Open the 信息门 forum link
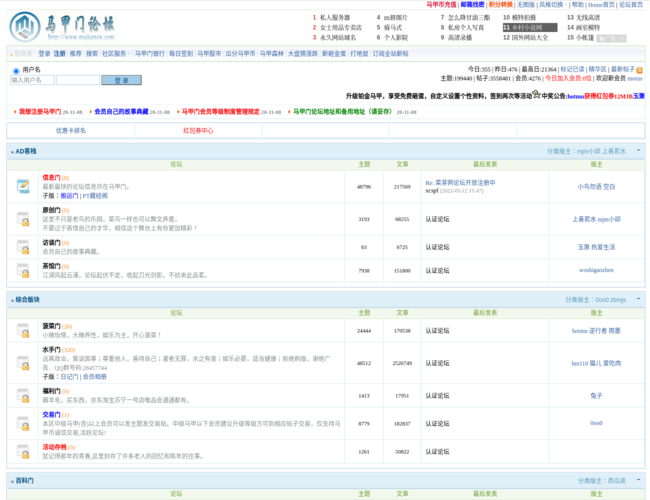This screenshot has height=500, width=650. pyautogui.click(x=52, y=178)
